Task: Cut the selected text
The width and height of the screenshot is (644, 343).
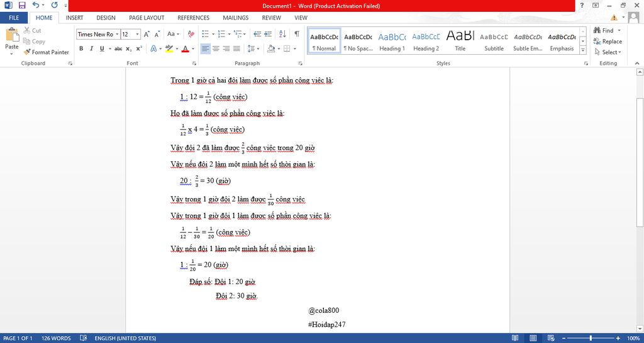Action: point(33,30)
